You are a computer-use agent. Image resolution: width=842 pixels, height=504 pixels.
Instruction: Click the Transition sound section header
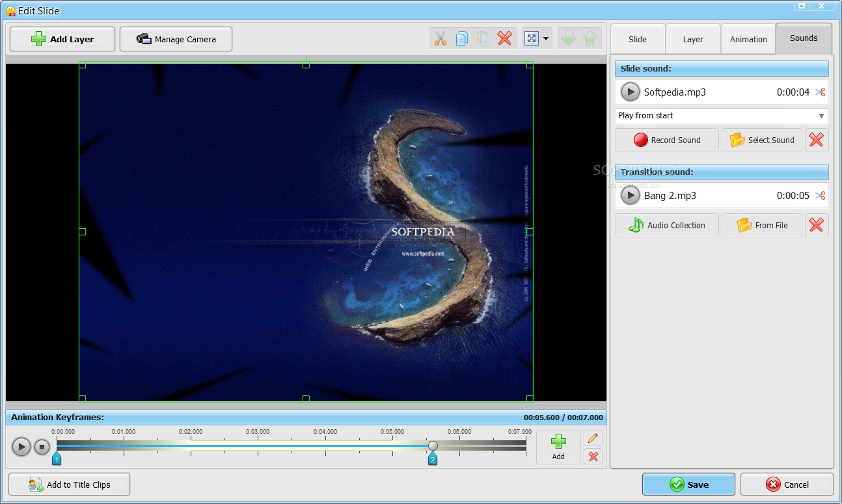[722, 172]
